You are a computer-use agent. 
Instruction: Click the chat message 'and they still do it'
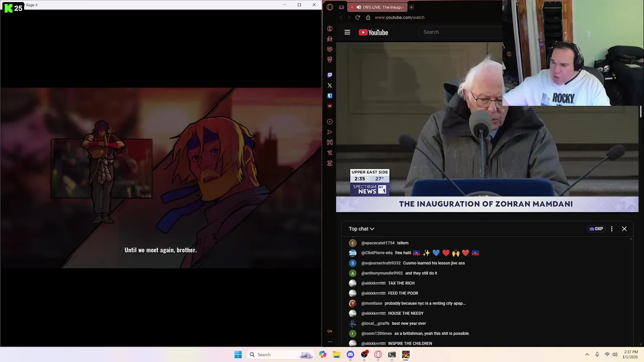(421, 273)
